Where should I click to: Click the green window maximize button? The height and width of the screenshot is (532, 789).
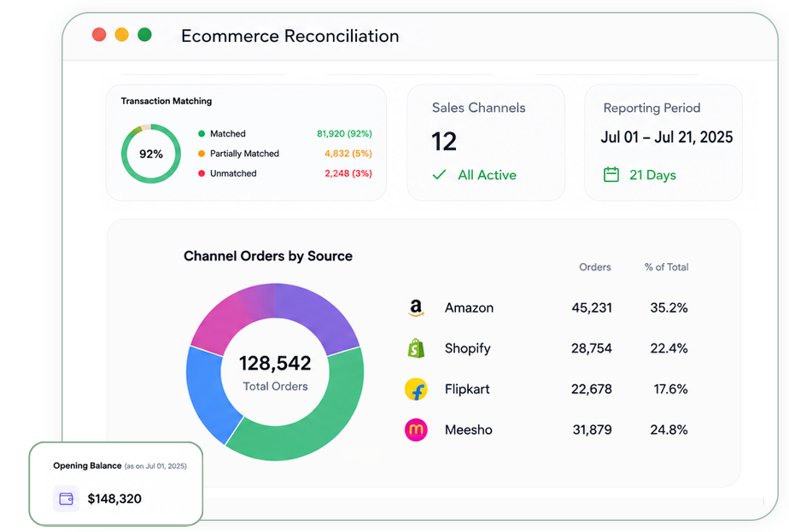tap(145, 35)
